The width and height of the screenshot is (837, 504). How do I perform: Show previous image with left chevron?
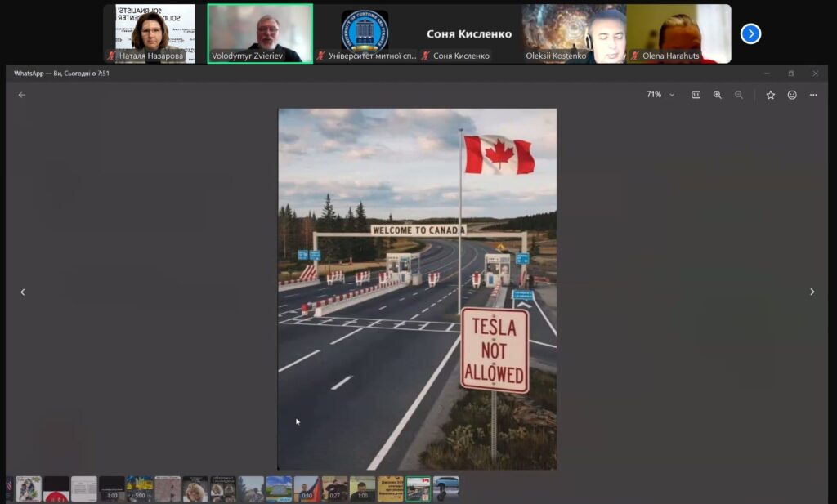(22, 292)
